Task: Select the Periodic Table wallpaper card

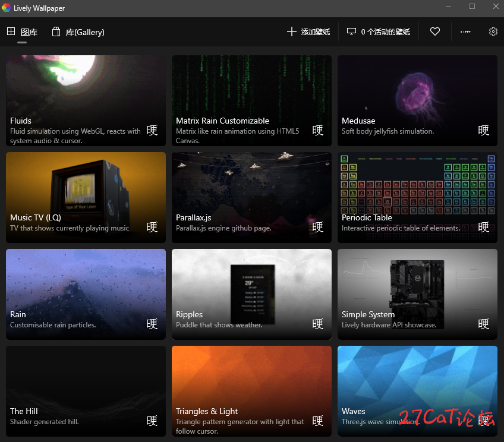Action: (418, 198)
